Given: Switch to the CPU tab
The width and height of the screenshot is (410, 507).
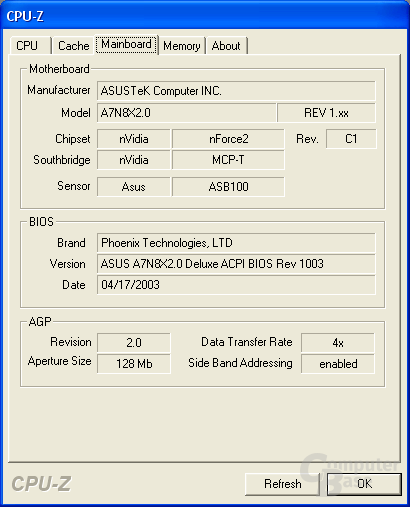Looking at the screenshot, I should click(31, 46).
